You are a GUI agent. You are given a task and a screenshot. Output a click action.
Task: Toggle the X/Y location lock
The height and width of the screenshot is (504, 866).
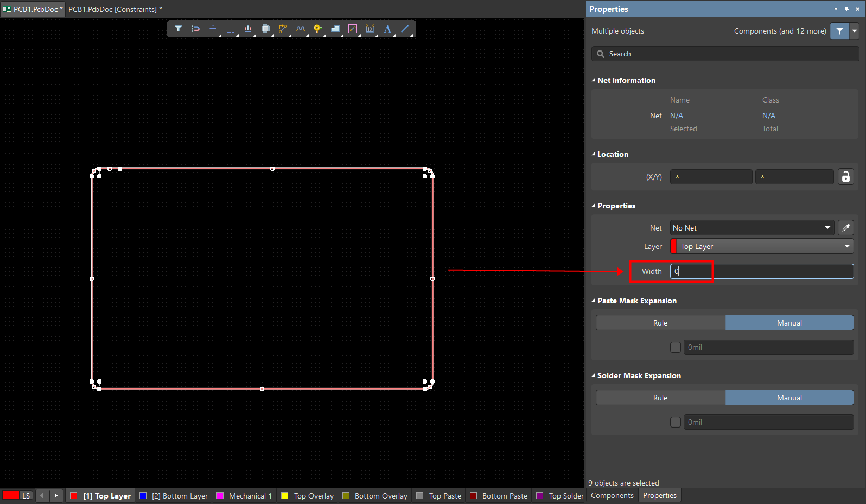tap(845, 177)
